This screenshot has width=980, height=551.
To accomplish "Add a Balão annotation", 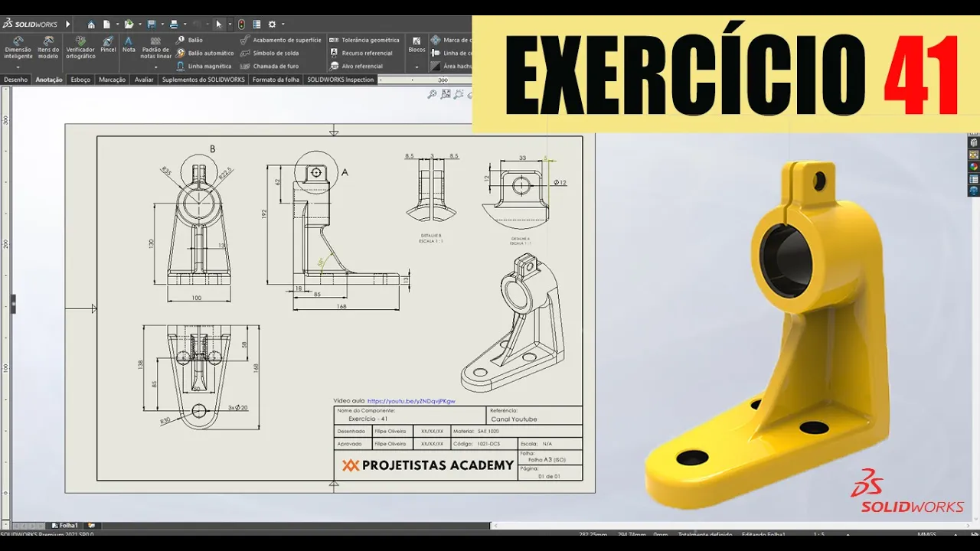I will (x=190, y=40).
